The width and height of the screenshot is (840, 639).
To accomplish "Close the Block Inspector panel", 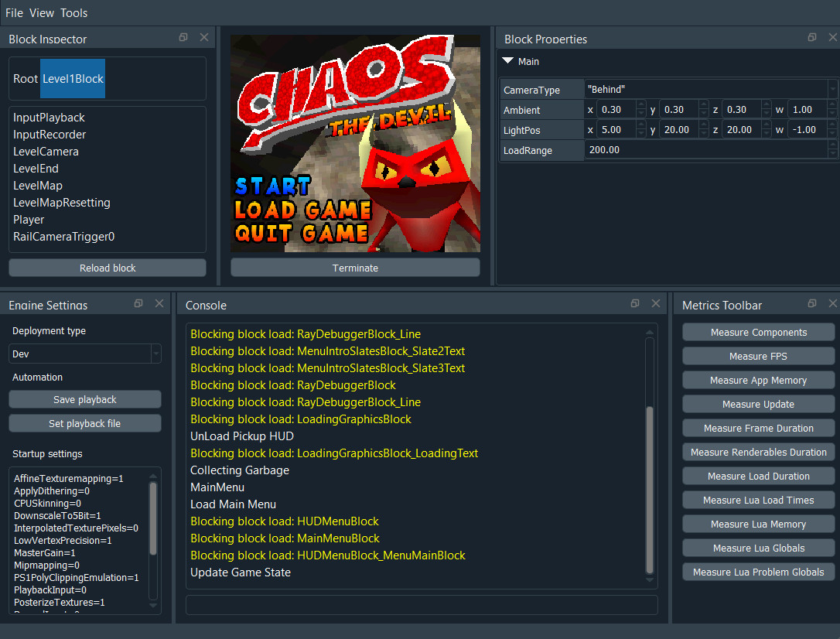I will (x=204, y=37).
